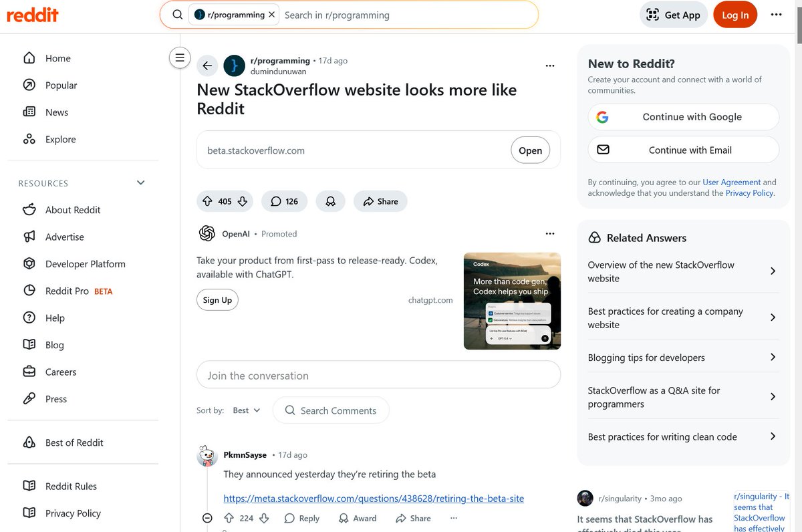This screenshot has height=532, width=802.
Task: Open the OpenAI ad options menu
Action: pyautogui.click(x=550, y=234)
